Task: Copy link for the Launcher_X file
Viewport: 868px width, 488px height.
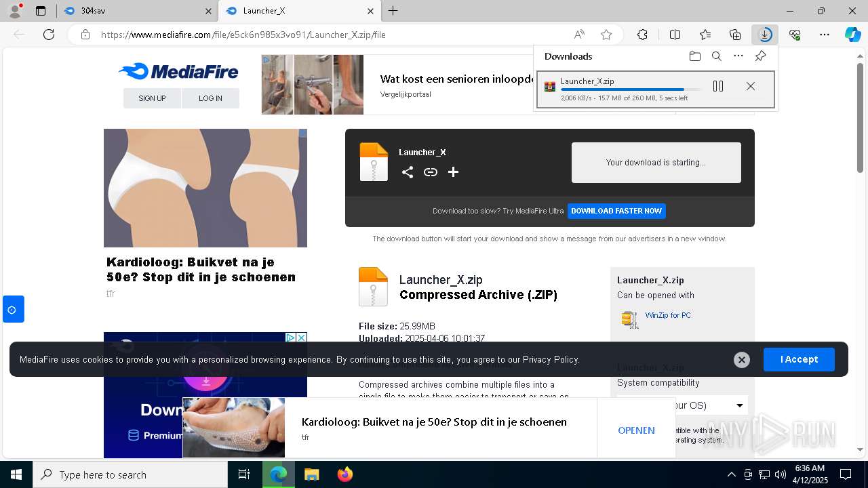Action: pos(431,172)
